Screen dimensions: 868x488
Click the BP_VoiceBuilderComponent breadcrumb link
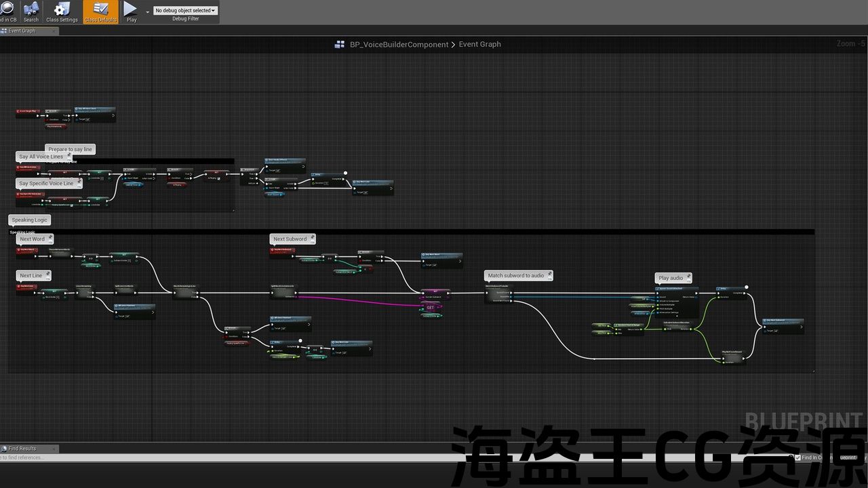pos(399,45)
